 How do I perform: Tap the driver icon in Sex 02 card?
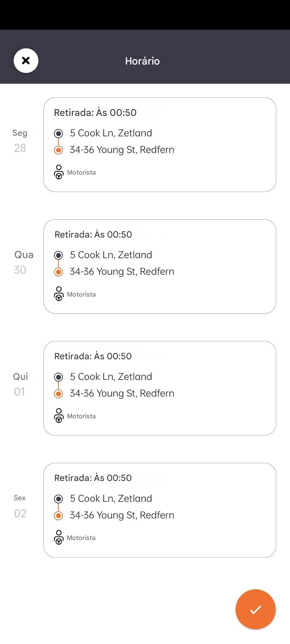tap(59, 537)
